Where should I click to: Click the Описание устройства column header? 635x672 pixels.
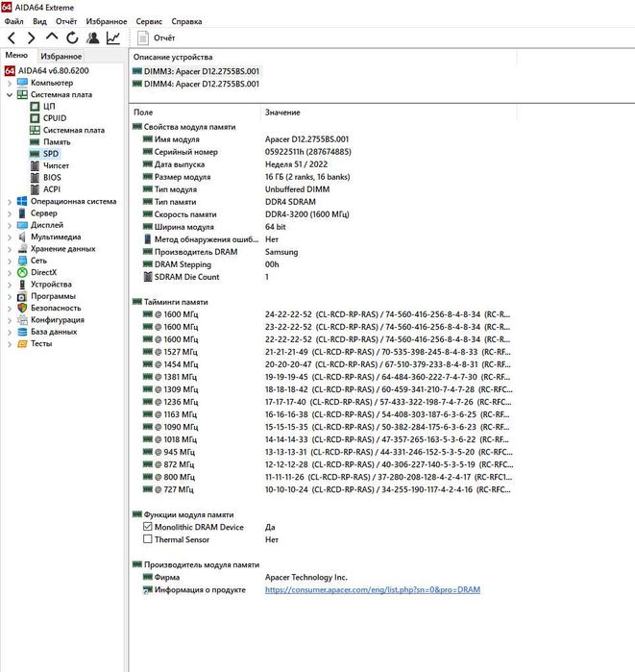[323, 57]
